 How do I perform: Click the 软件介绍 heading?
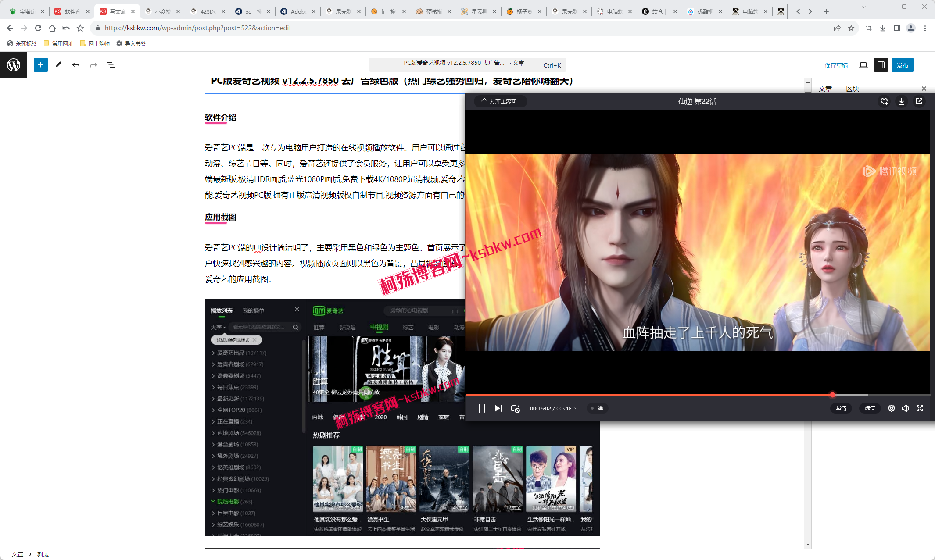tap(221, 118)
